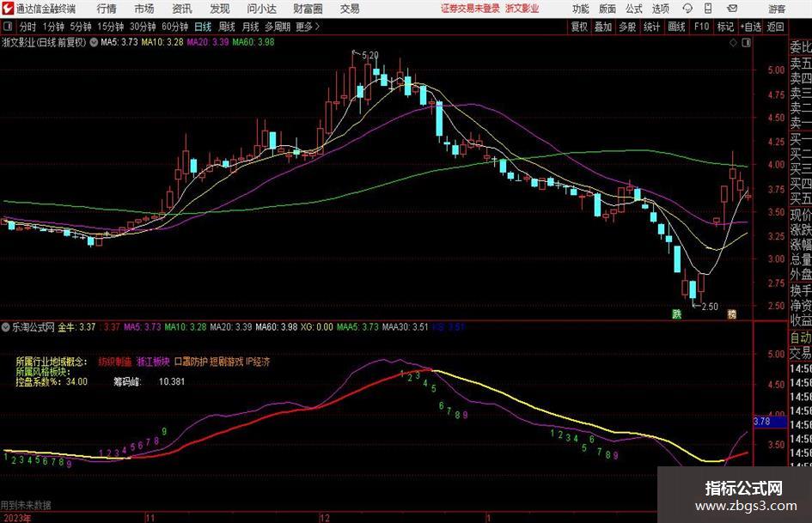Click the 浙江板块 region tag
This screenshot has width=812, height=523.
point(153,362)
